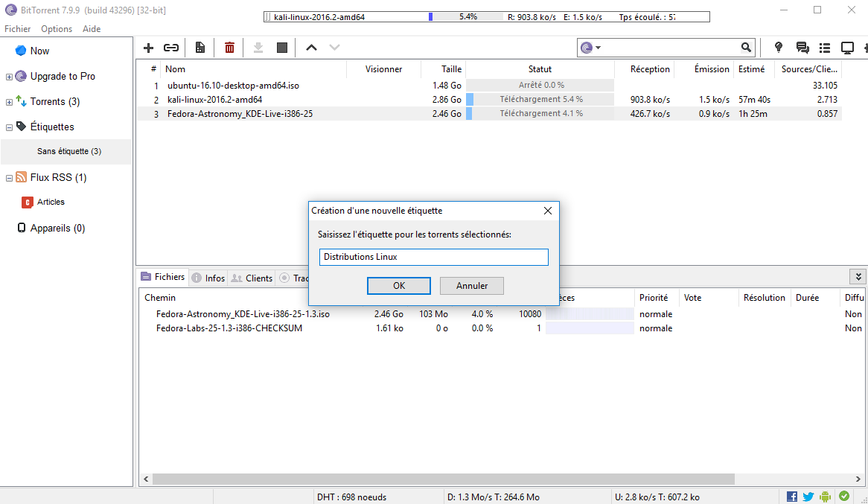Switch to the Clients tab
Image resolution: width=868 pixels, height=504 pixels.
pos(252,278)
